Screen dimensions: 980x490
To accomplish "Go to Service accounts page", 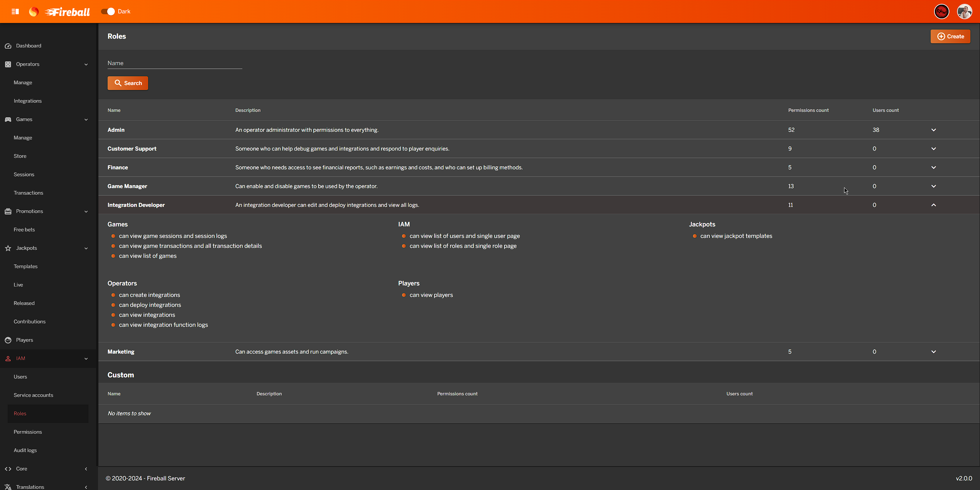I will click(x=33, y=395).
